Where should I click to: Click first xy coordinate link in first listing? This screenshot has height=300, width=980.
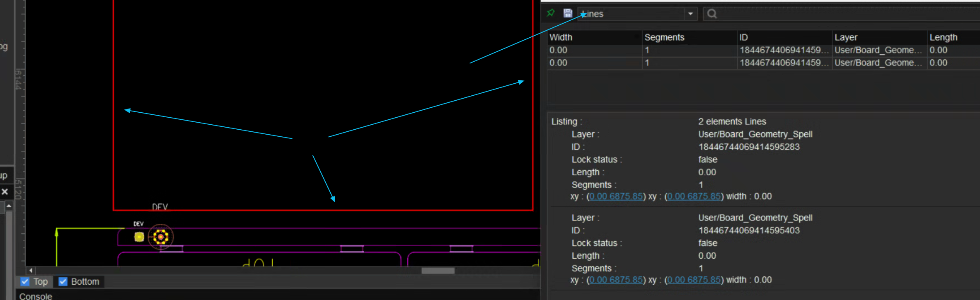(616, 196)
